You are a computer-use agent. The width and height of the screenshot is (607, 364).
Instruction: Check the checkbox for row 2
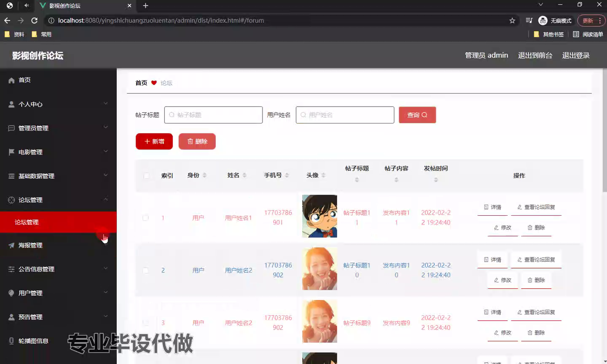145,270
